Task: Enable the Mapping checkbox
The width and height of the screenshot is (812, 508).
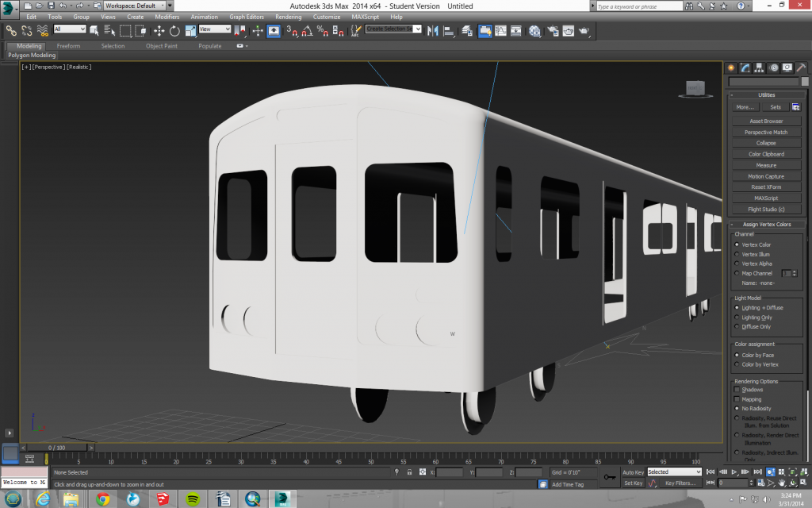Action: 737,399
